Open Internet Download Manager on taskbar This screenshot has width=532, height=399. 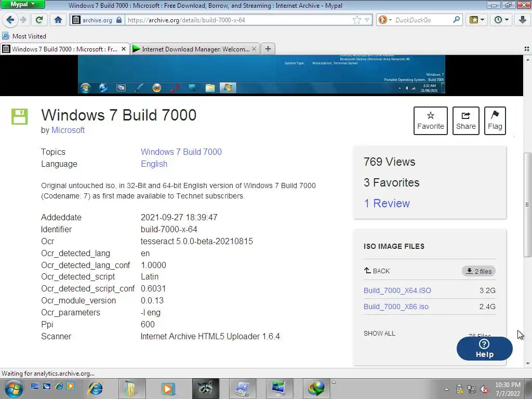(x=316, y=389)
